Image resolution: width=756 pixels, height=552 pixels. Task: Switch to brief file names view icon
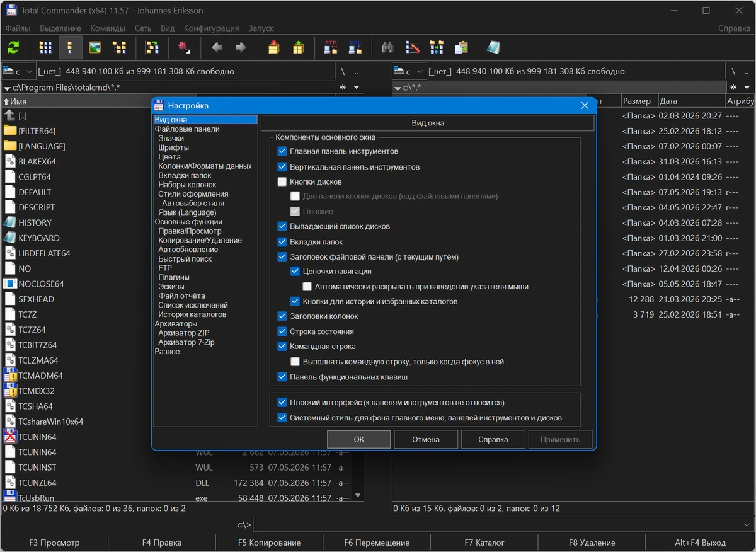45,47
